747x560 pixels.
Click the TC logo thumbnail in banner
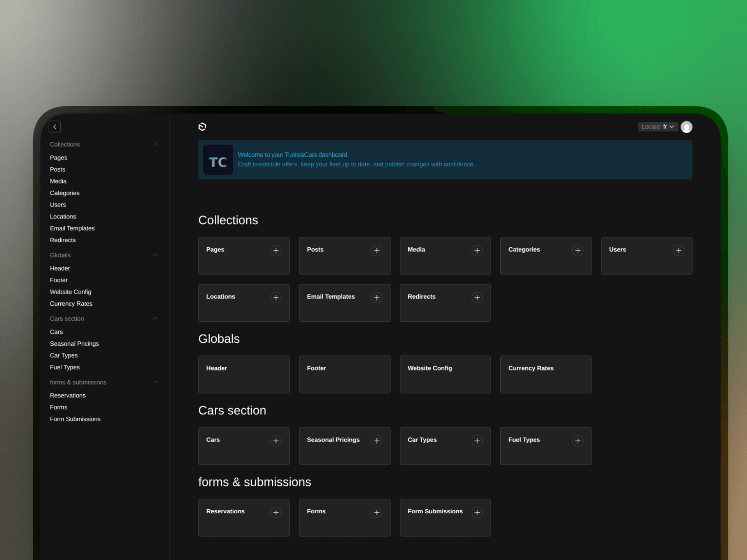218,160
